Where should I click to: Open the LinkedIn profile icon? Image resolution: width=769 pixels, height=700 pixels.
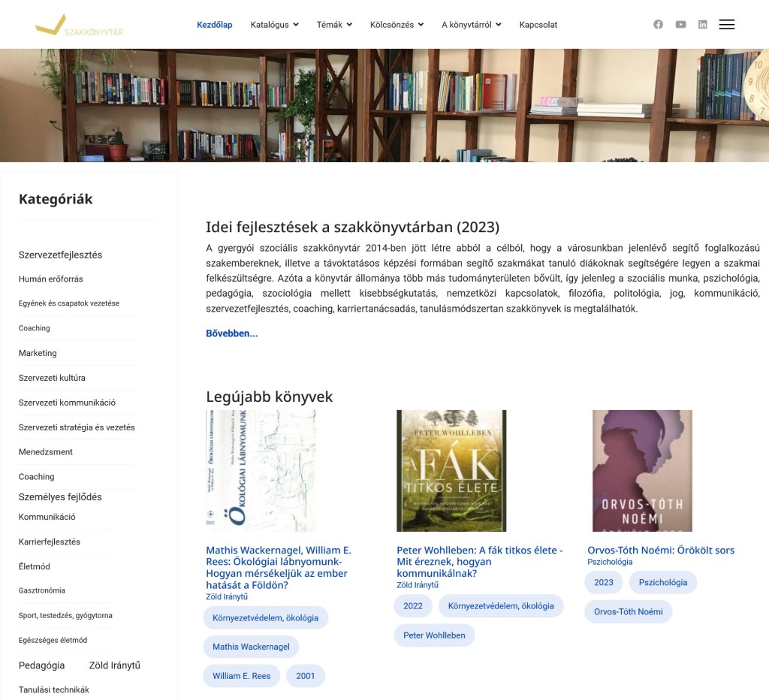coord(703,25)
